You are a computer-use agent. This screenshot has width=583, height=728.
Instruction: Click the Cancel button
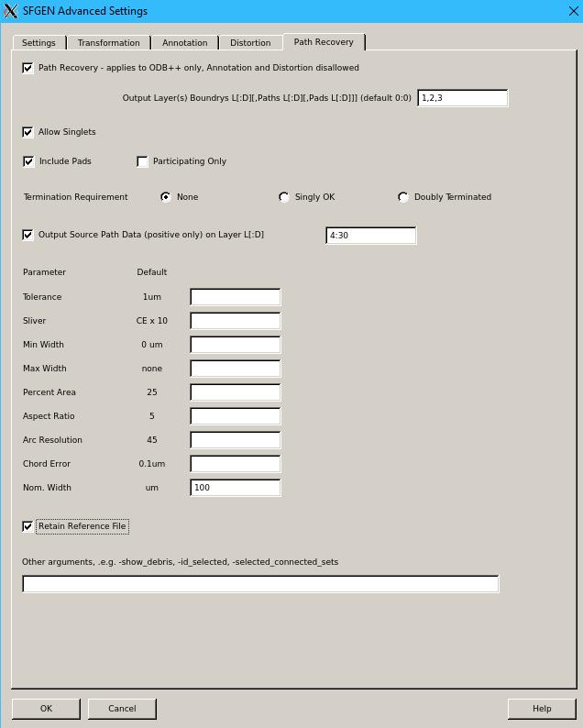pos(122,709)
